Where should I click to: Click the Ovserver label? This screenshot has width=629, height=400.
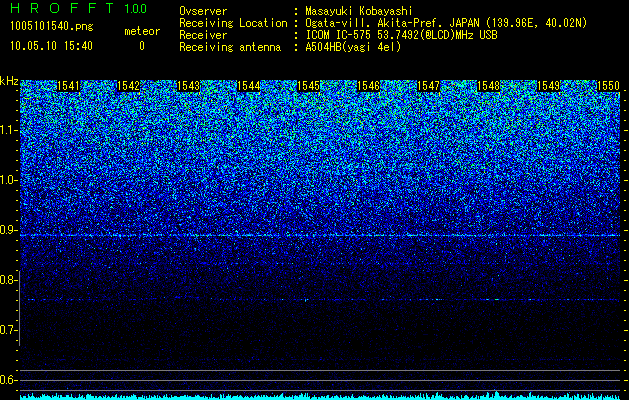(x=203, y=11)
